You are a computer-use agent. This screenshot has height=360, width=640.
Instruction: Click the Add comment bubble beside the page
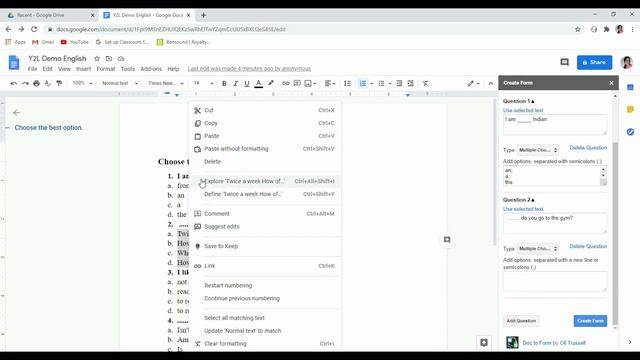[447, 240]
